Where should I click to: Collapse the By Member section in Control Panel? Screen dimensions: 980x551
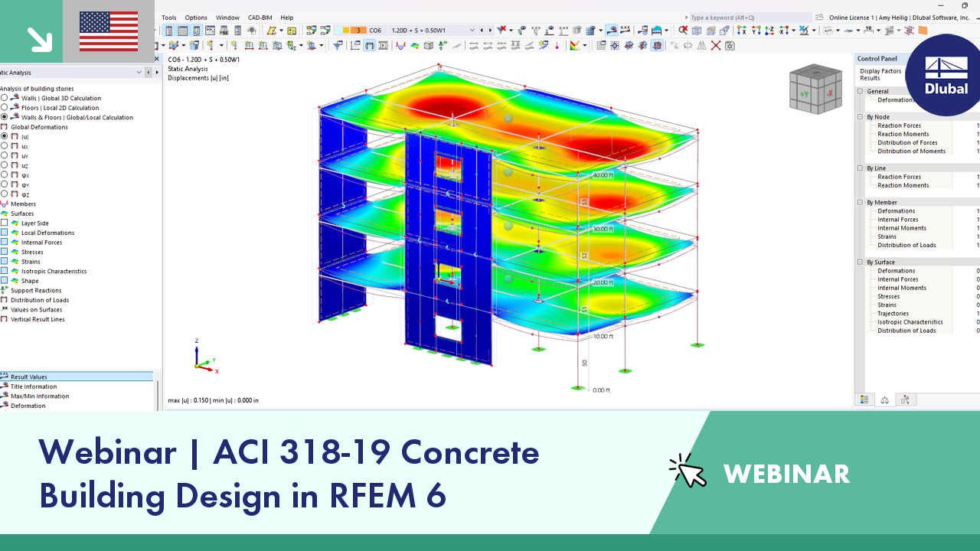(860, 203)
